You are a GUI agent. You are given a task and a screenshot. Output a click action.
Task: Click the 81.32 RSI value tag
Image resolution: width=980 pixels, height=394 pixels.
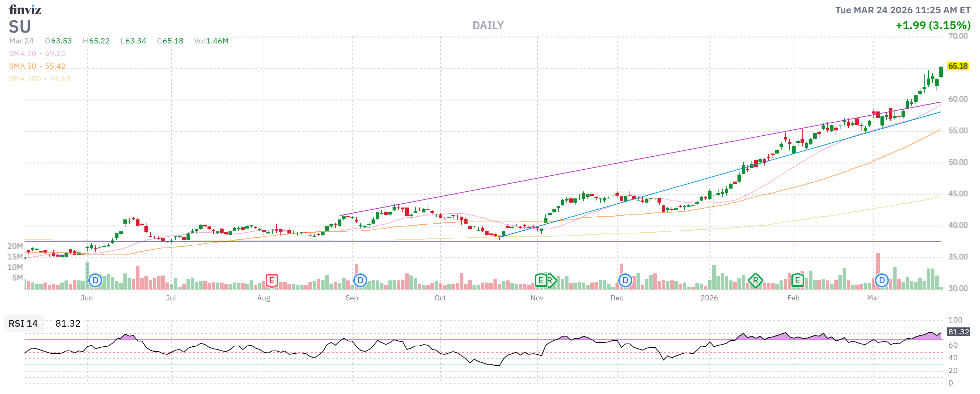pos(958,332)
